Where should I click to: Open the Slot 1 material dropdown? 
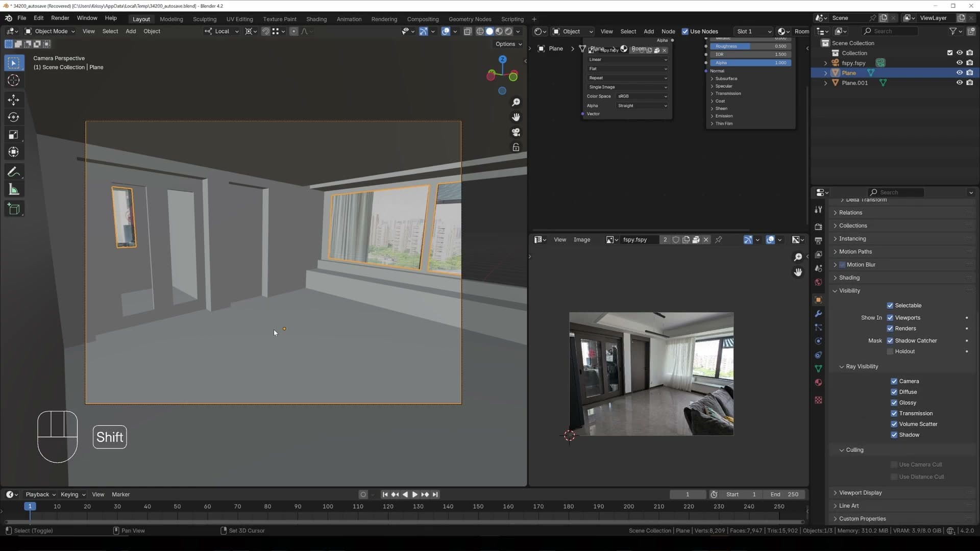coord(753,32)
